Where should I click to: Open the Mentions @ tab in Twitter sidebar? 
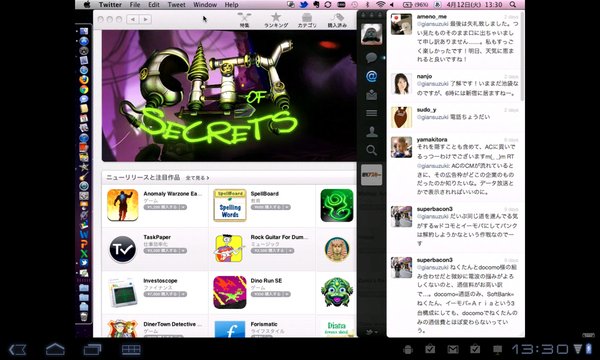tap(371, 77)
